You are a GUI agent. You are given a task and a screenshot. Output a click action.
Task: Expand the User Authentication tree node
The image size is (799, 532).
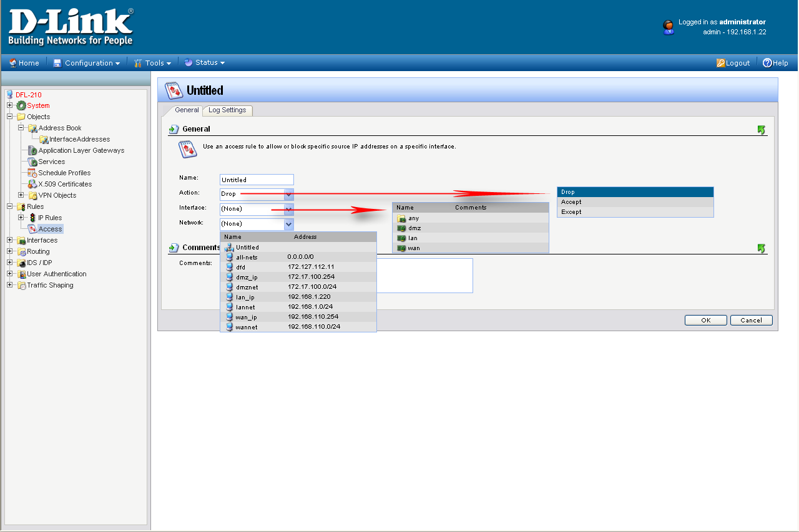(9, 274)
